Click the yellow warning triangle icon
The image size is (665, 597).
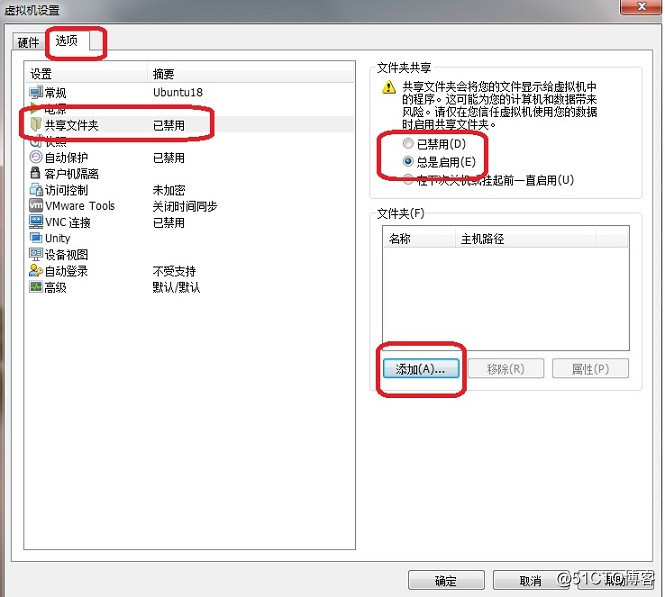[388, 87]
